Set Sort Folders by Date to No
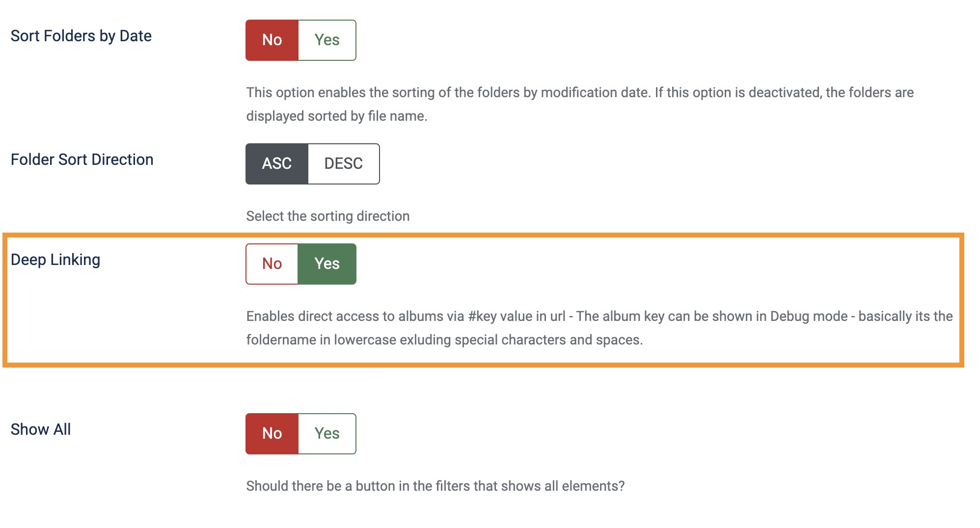This screenshot has width=980, height=528. (272, 40)
